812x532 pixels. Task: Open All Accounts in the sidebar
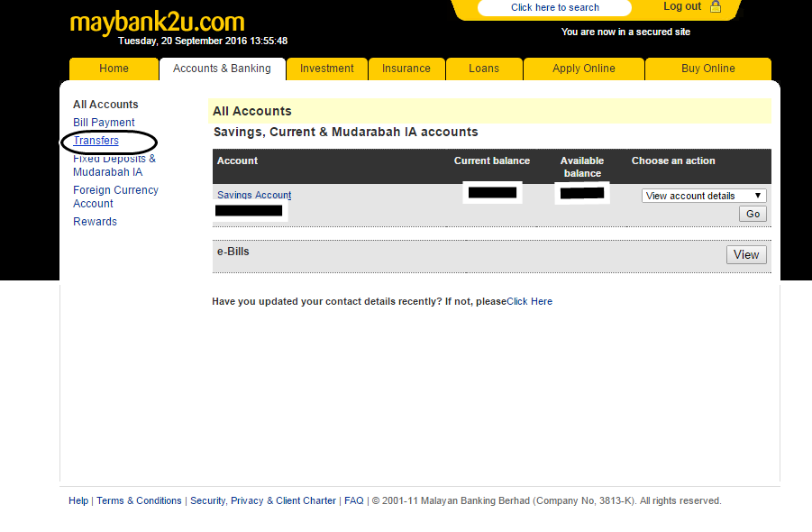[x=105, y=105]
